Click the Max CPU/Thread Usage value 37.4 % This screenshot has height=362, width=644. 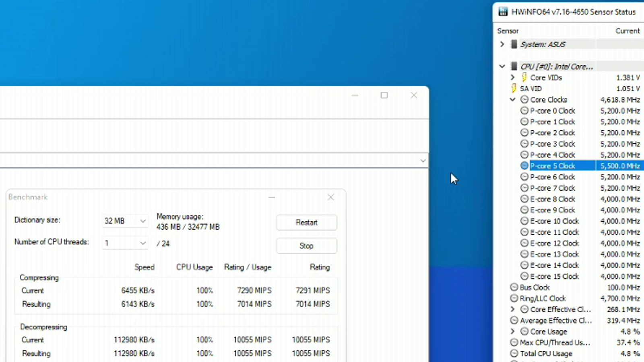pos(628,343)
